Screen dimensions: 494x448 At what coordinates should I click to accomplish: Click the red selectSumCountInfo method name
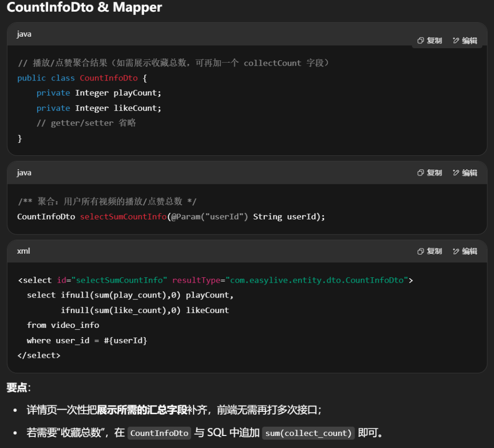(x=123, y=217)
